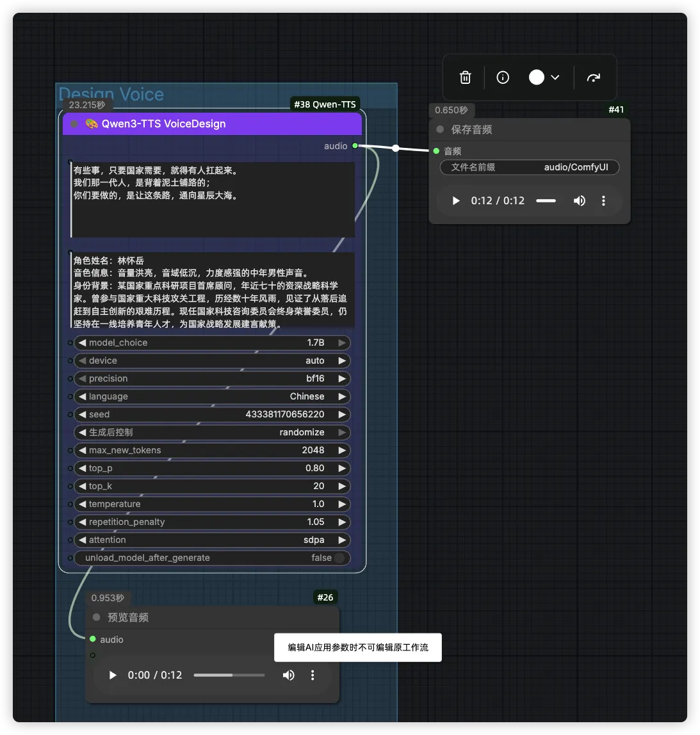Click the 23.215秒 execution time label
This screenshot has height=735, width=700.
(86, 105)
